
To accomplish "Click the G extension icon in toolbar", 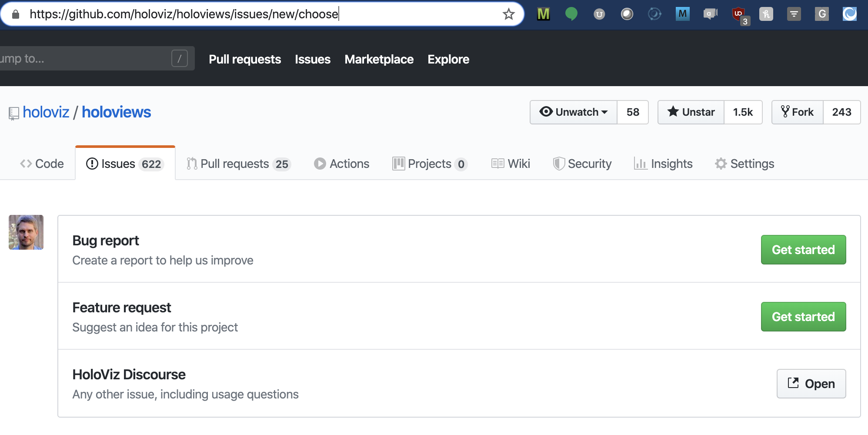I will tap(821, 14).
